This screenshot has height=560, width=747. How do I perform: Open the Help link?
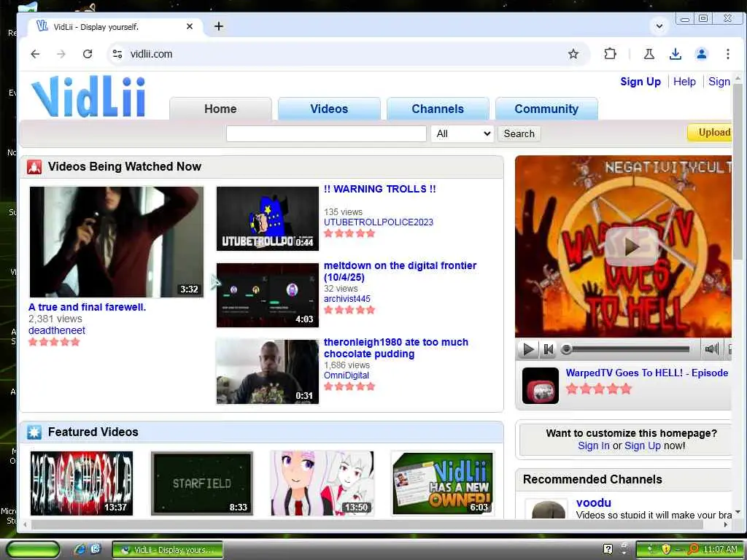coord(684,82)
